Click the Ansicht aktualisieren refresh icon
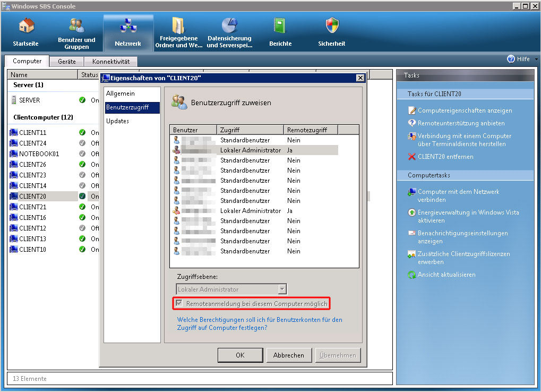Screen dimensions: 541x392 click(411, 275)
